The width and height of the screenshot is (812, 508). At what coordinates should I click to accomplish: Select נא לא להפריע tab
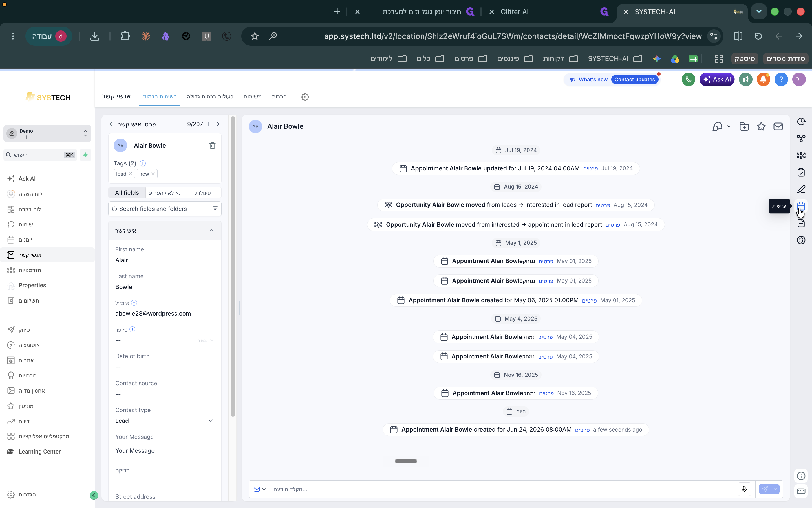click(x=165, y=192)
